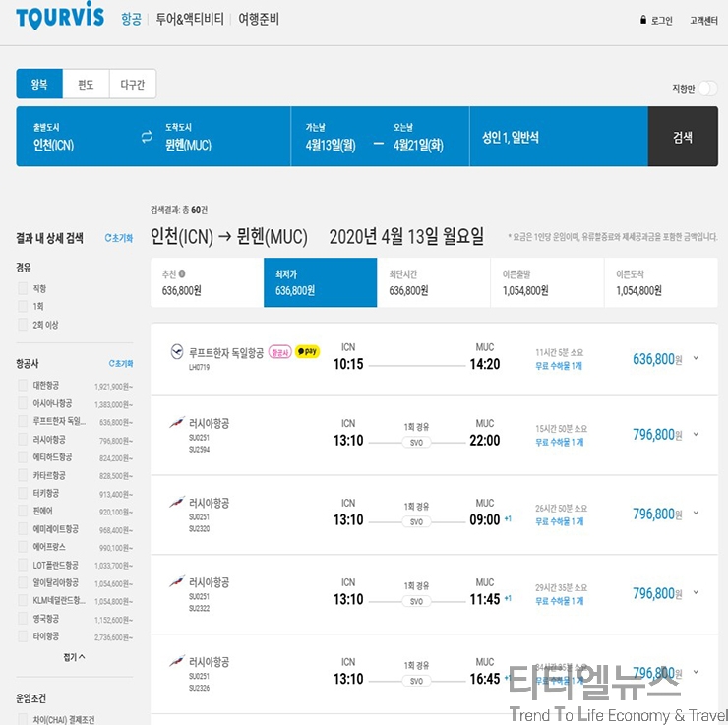Check the LOT폴란드항공 airline filter
Viewport: 728px width, 725px height.
click(23, 565)
